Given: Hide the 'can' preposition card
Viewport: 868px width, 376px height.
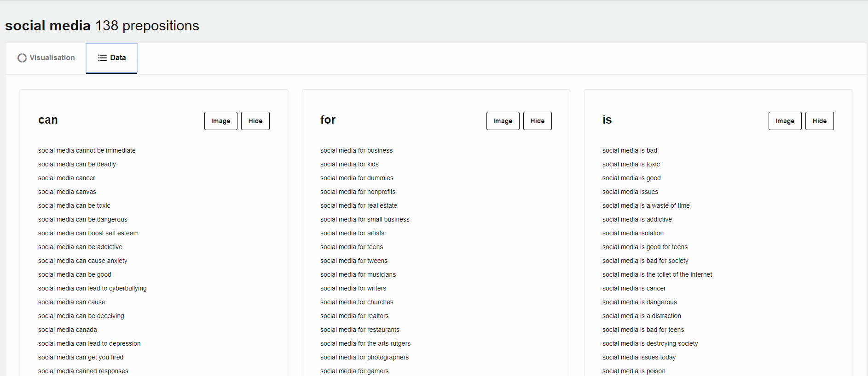Looking at the screenshot, I should [x=255, y=121].
